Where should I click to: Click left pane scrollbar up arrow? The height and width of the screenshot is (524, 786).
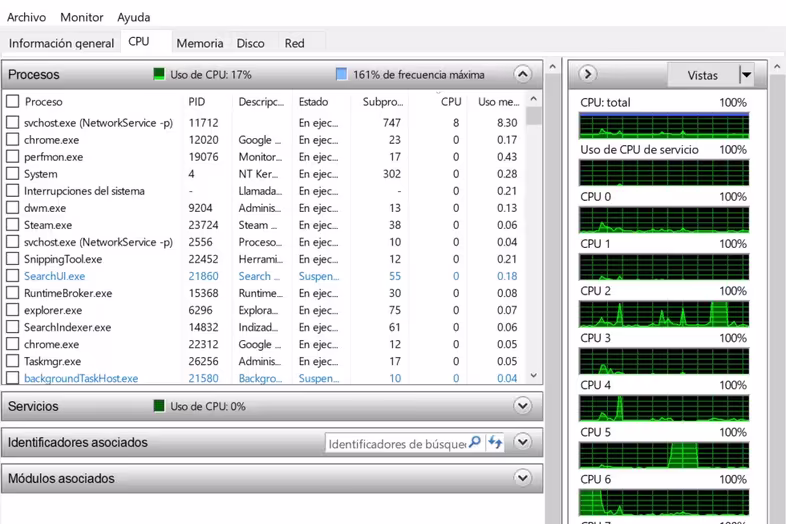(552, 66)
